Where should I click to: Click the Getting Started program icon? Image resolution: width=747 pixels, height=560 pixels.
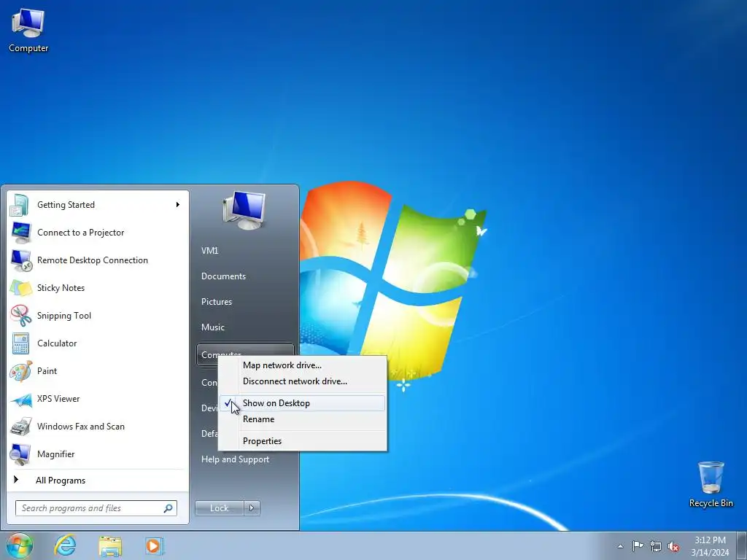click(20, 205)
